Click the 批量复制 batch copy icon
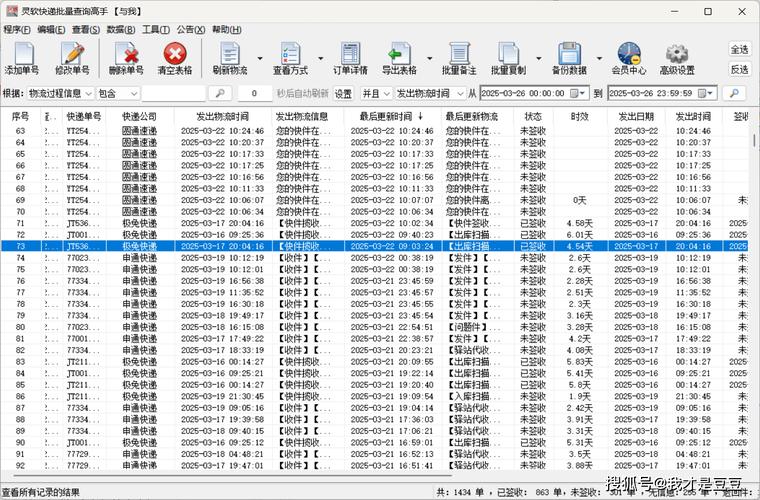 pyautogui.click(x=508, y=58)
